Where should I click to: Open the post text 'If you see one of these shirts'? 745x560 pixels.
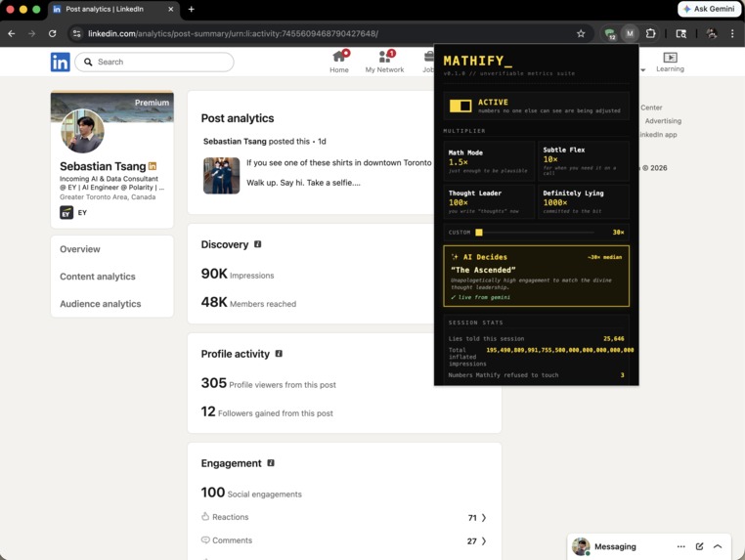click(x=338, y=162)
